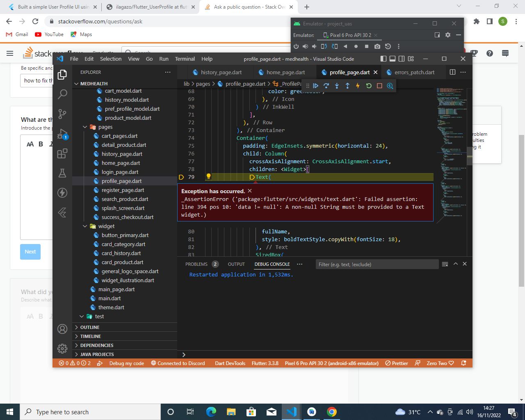Open the Search view in activity bar
This screenshot has width=525, height=420.
pos(62,94)
